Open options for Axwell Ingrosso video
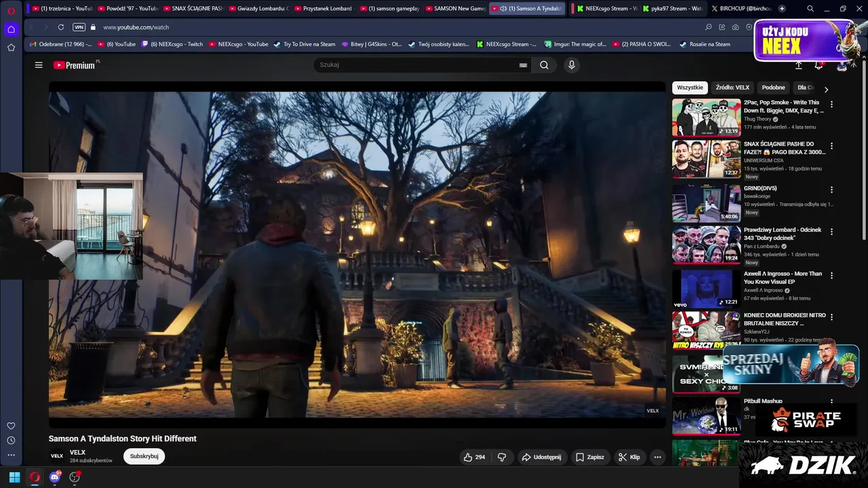This screenshot has height=488, width=868. [x=831, y=275]
